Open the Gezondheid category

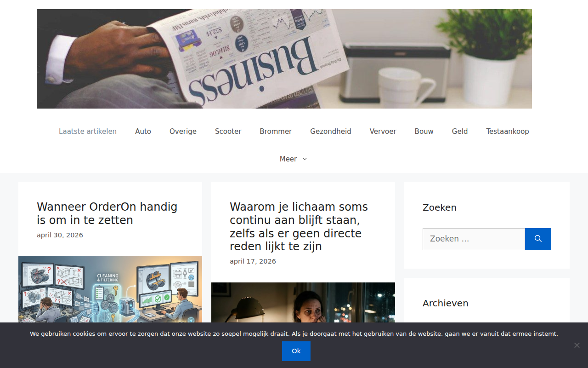click(x=331, y=132)
